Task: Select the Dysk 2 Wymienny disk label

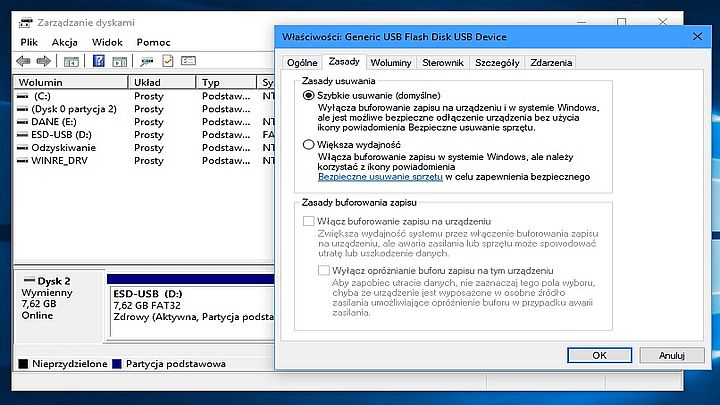Action: [60, 305]
